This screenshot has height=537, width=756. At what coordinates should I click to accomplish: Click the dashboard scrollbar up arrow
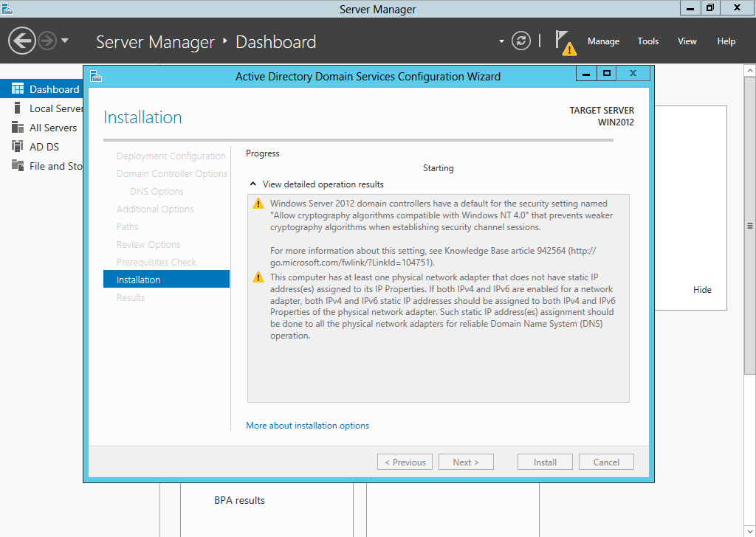[750, 71]
